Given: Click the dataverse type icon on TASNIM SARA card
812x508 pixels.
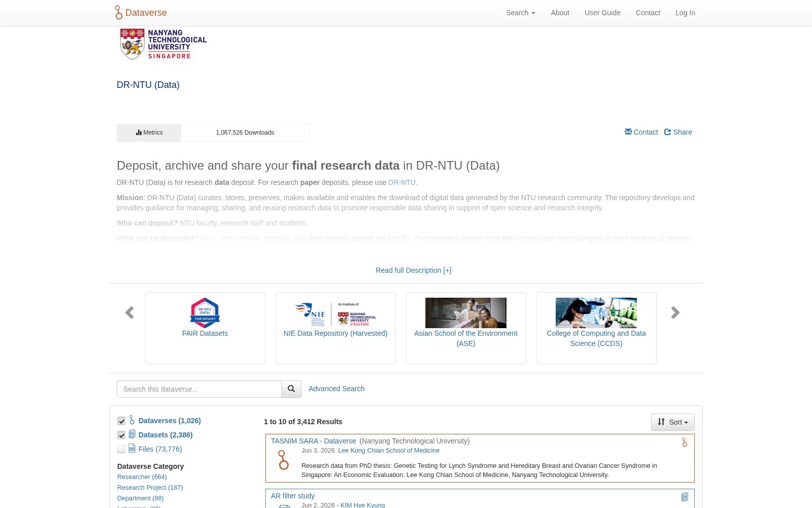Looking at the screenshot, I should 685,442.
